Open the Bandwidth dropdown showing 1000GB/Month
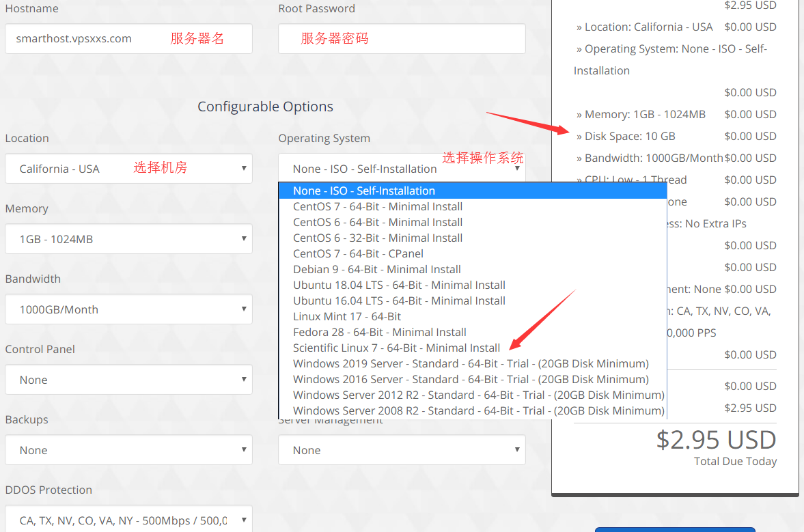Viewport: 804px width, 532px height. click(128, 309)
